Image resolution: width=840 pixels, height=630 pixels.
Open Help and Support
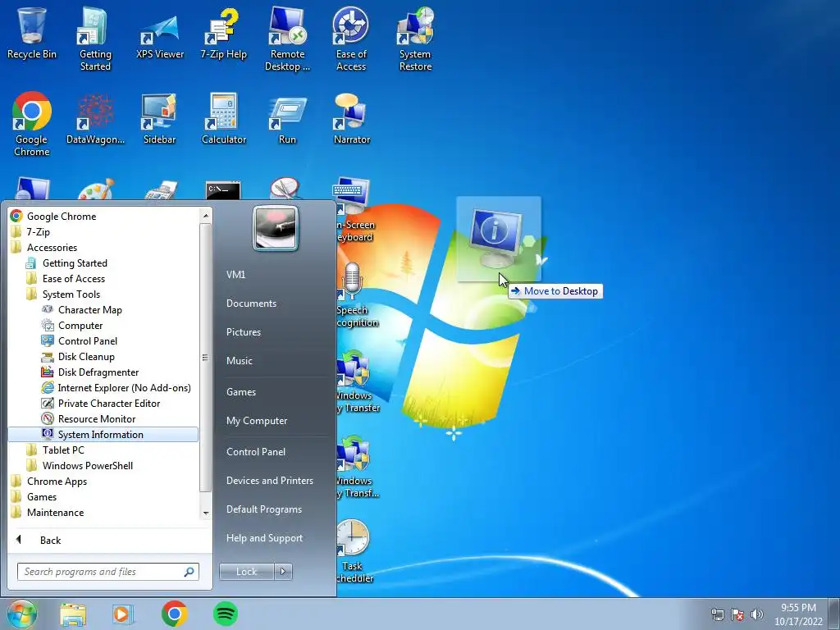[x=264, y=538]
